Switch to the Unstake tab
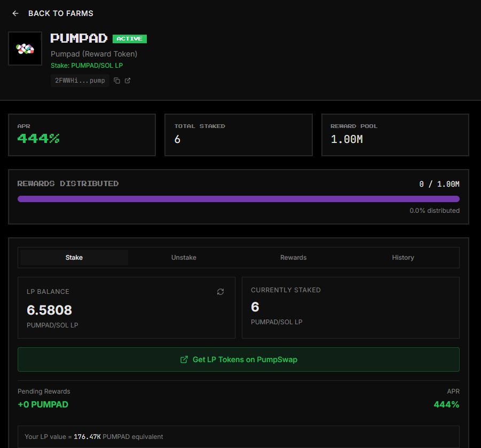 pyautogui.click(x=184, y=258)
